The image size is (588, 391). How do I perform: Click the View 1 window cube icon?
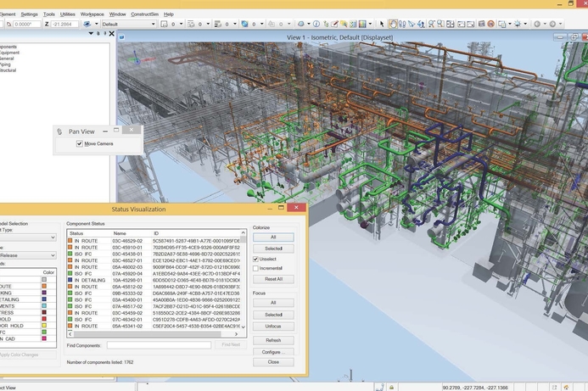click(122, 37)
